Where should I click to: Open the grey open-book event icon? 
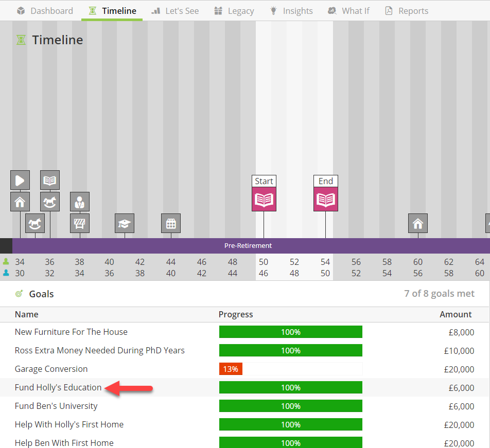pos(50,180)
